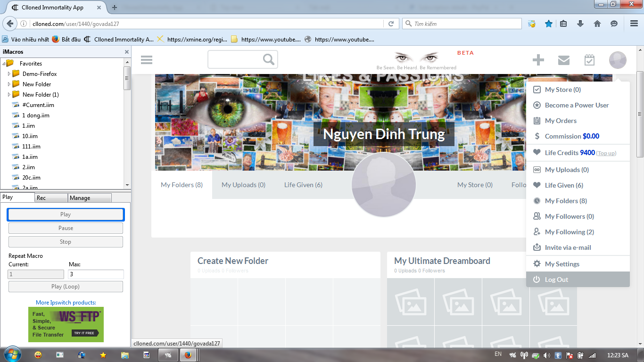This screenshot has width=644, height=362.
Task: Open My Settings in dropdown menu
Action: click(x=562, y=264)
